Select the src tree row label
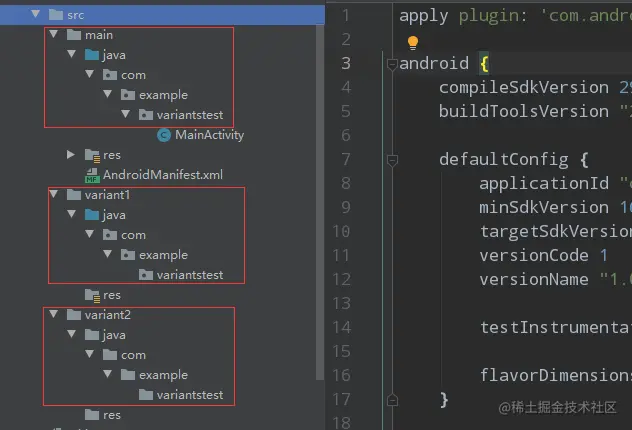The image size is (632, 430). tap(75, 15)
